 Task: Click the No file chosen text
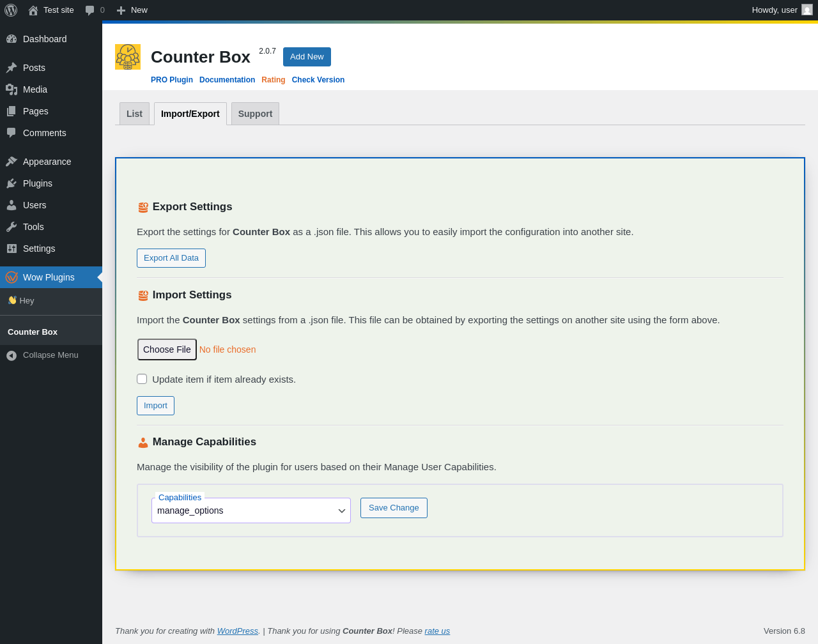(228, 349)
